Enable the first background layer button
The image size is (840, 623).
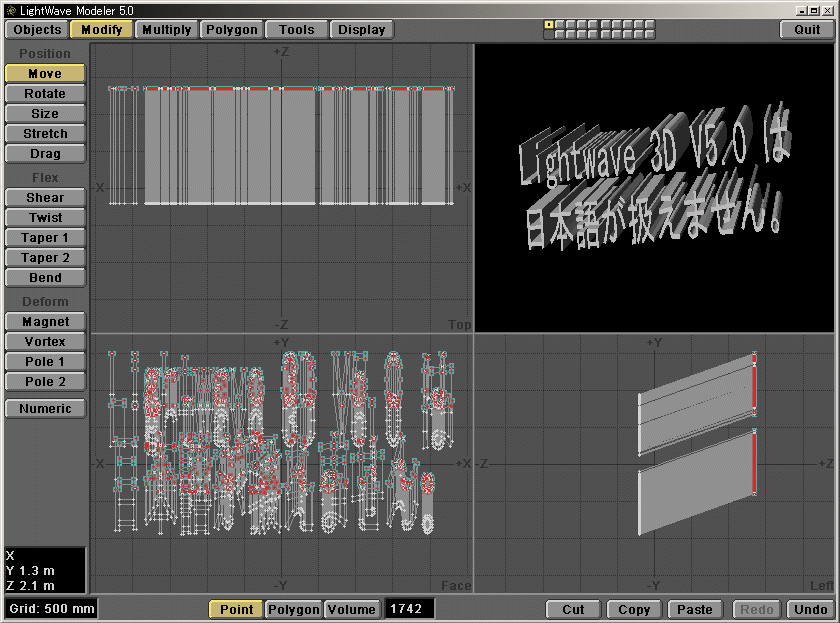[x=548, y=35]
